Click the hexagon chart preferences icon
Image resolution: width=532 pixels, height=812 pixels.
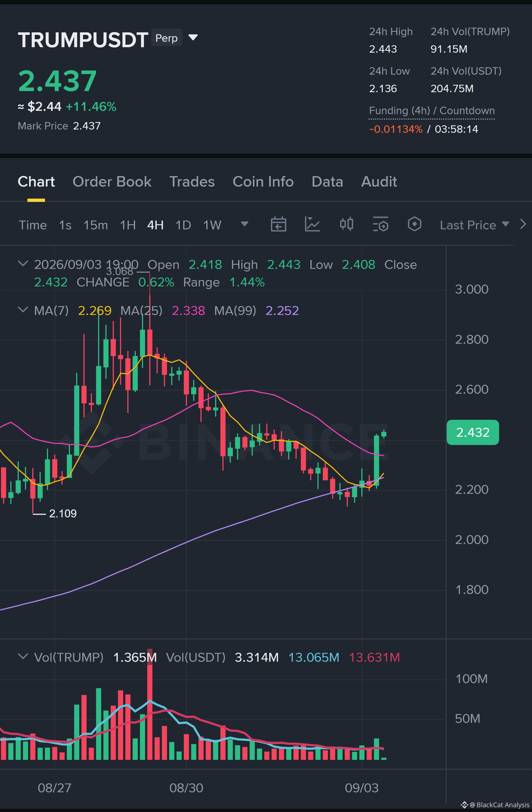click(x=414, y=224)
